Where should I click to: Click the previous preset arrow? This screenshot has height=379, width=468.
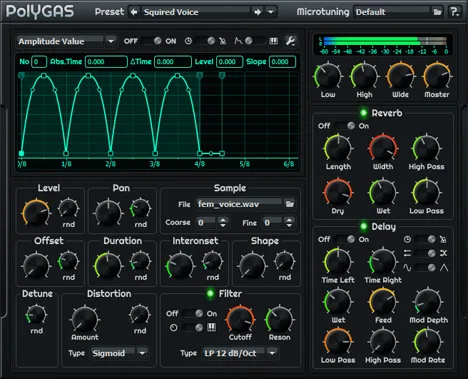coord(134,12)
